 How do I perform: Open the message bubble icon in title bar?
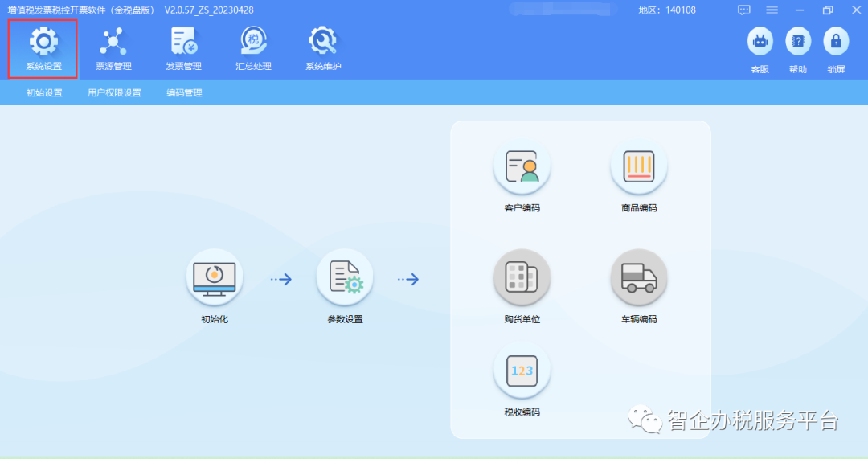click(744, 10)
